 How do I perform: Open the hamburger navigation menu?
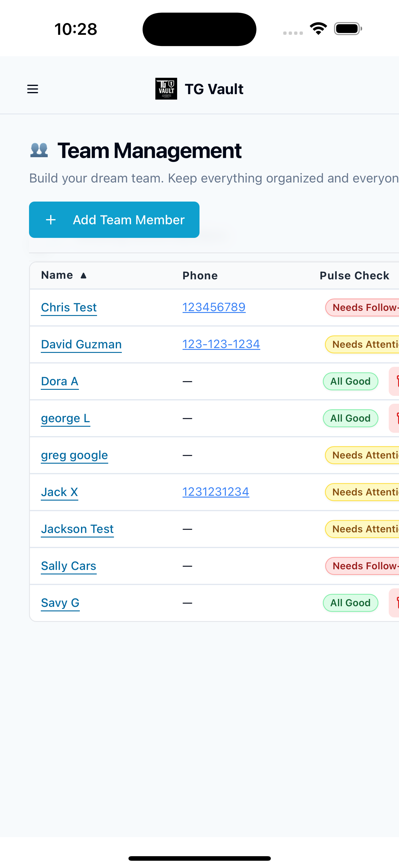(x=33, y=89)
